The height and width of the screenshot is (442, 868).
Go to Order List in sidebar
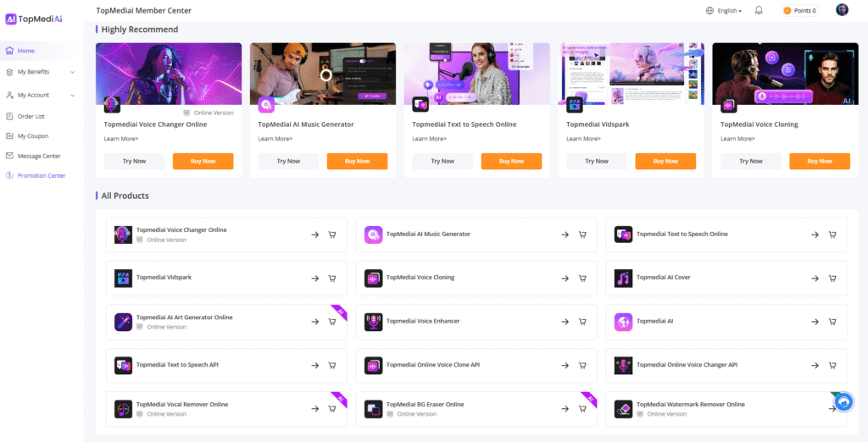tap(31, 116)
